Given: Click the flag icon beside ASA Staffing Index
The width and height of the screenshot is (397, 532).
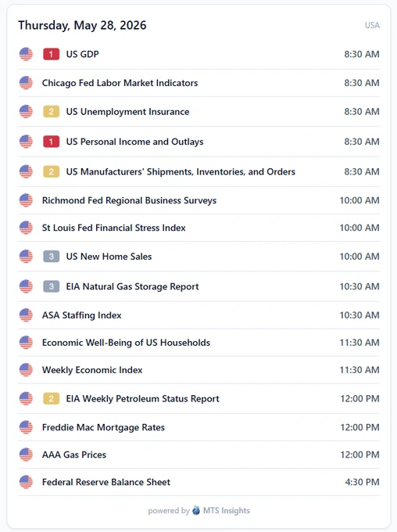Looking at the screenshot, I should pyautogui.click(x=26, y=315).
